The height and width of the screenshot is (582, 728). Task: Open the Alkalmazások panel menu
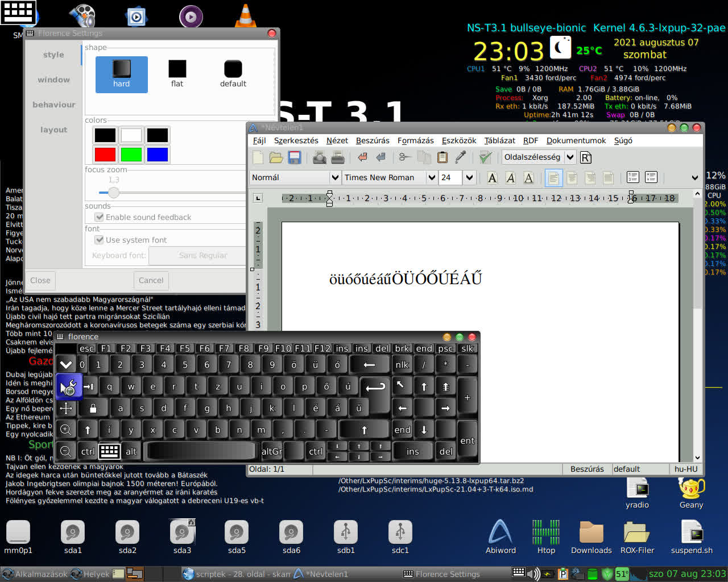point(35,574)
